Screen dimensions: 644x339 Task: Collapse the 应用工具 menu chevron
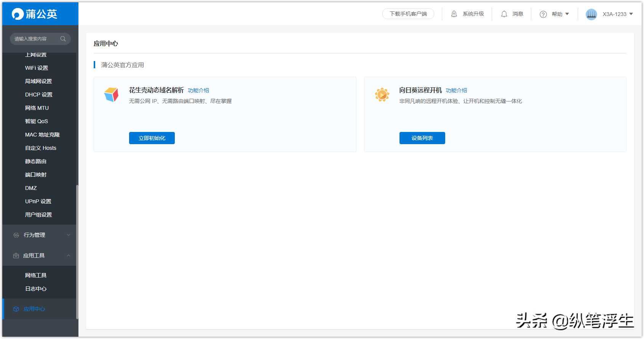click(x=69, y=255)
